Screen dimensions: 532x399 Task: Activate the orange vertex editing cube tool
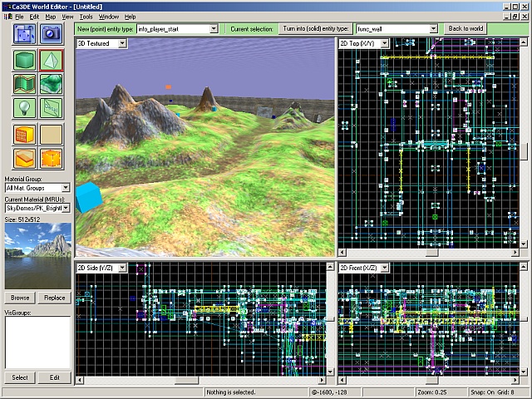coord(52,157)
